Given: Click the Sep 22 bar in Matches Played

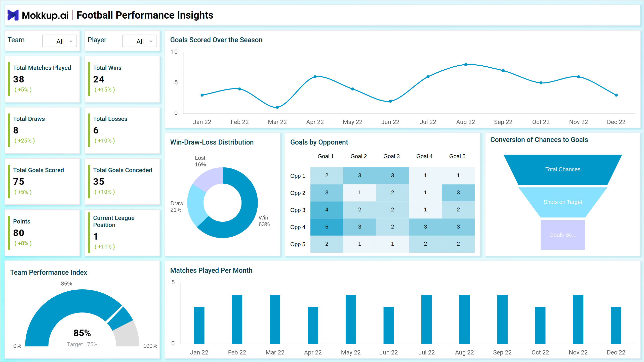Looking at the screenshot, I should coord(502,319).
